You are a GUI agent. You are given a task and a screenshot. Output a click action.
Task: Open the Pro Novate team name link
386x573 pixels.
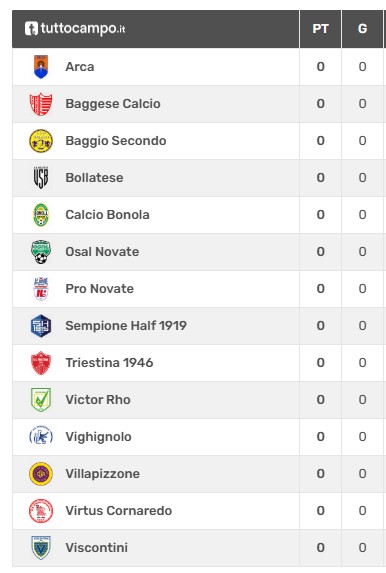99,289
